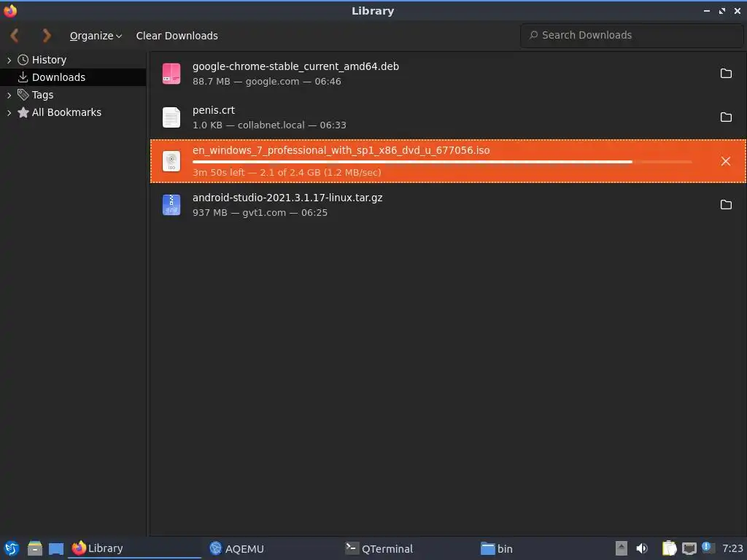Click '88.7 MB — google.com — 06:46' details
Image resolution: width=747 pixels, height=560 pixels.
pyautogui.click(x=267, y=82)
